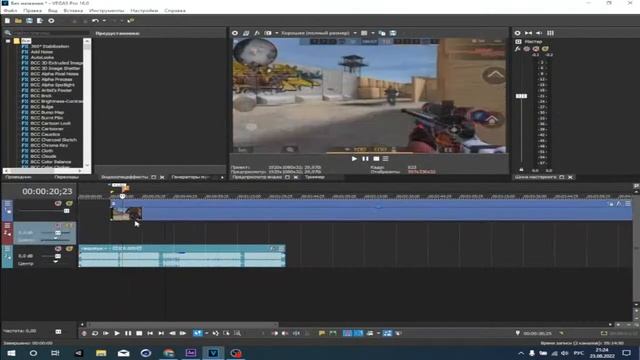Play video in the preview window
640x360 pixels.
pos(354,159)
